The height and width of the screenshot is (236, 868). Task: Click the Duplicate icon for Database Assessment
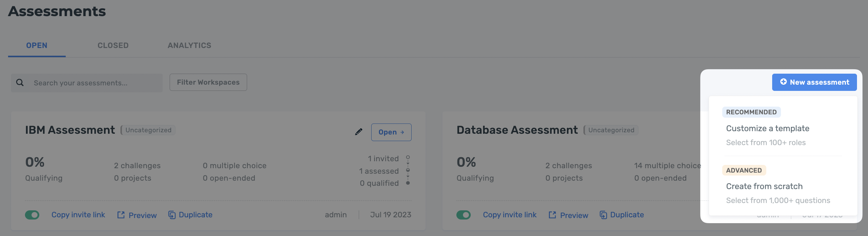click(603, 215)
